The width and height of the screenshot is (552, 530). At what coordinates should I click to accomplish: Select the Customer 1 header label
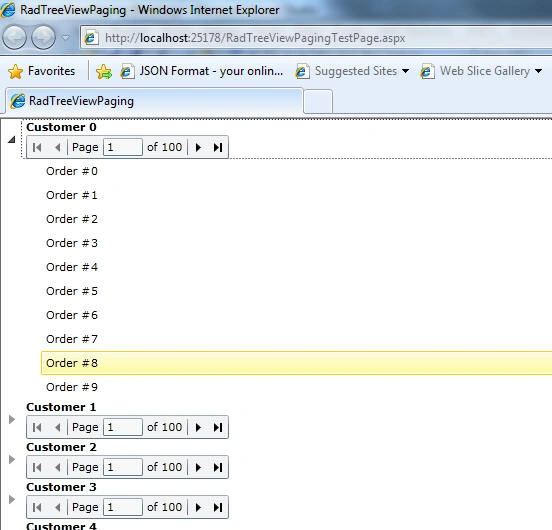click(x=61, y=407)
